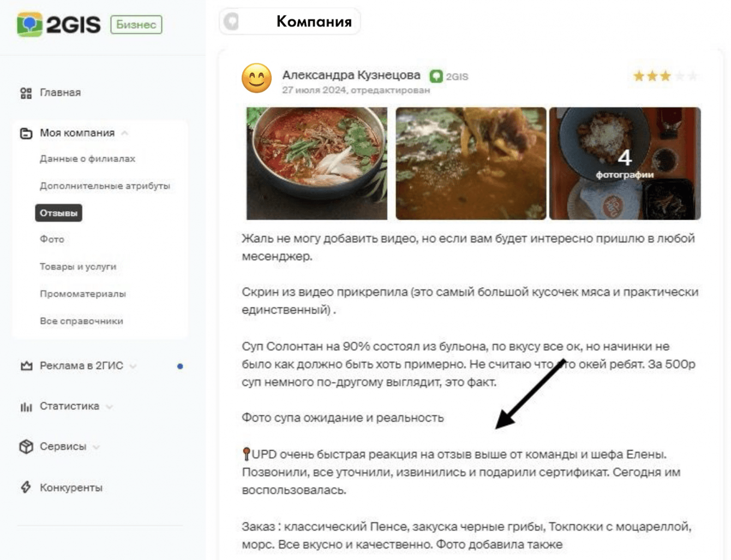
Task: Open reviewer profile Александра Кузнецова
Action: coord(351,75)
